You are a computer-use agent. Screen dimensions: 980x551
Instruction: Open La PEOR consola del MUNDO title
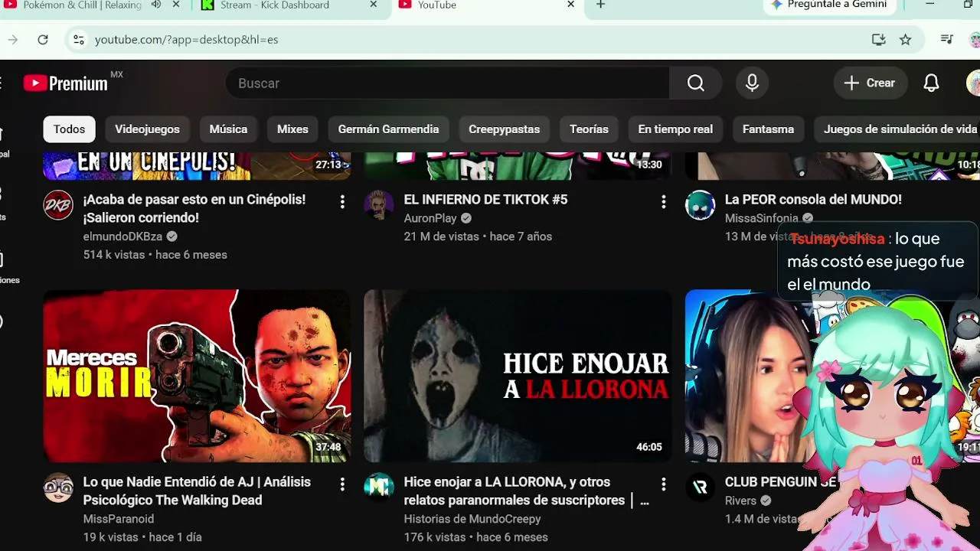(813, 200)
